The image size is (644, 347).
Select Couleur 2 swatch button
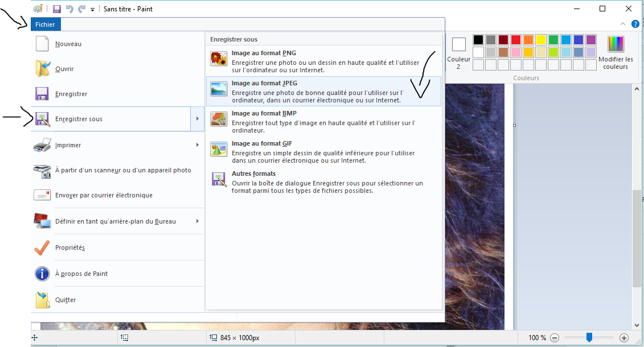(x=458, y=52)
